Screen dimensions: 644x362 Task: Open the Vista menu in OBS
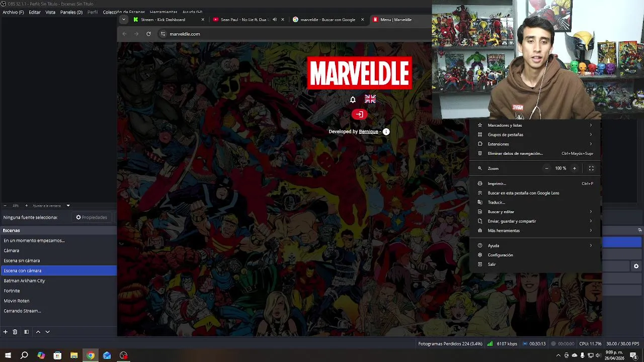click(x=50, y=12)
